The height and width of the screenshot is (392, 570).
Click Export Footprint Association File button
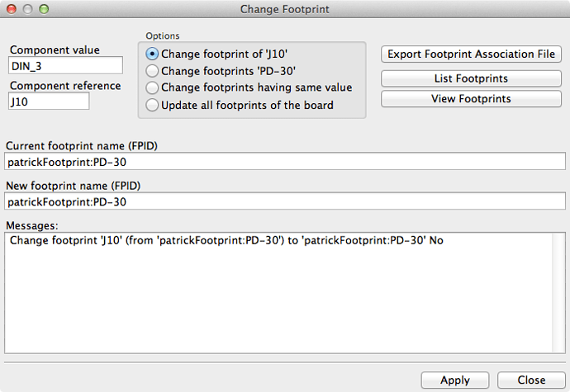point(471,54)
